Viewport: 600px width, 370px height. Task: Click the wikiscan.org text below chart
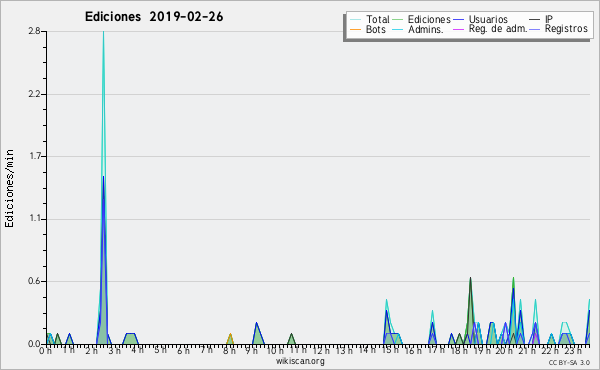pos(300,361)
